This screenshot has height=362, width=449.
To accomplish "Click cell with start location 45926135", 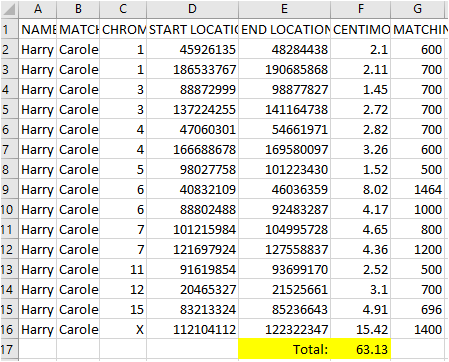I will tap(192, 49).
